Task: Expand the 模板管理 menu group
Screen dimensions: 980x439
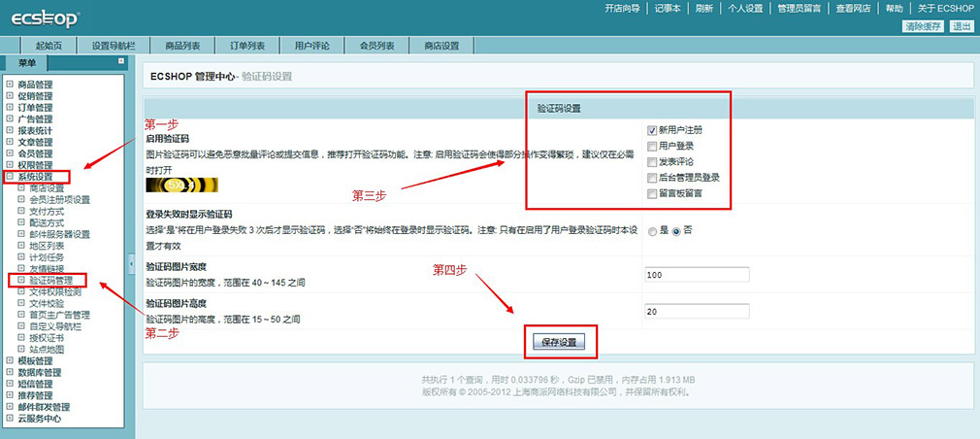Action: coord(10,360)
